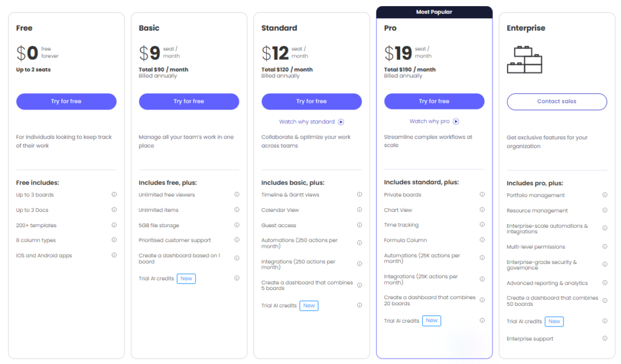Click the "New" badge on Basic Trial AI credits
This screenshot has height=364, width=621.
tap(186, 279)
